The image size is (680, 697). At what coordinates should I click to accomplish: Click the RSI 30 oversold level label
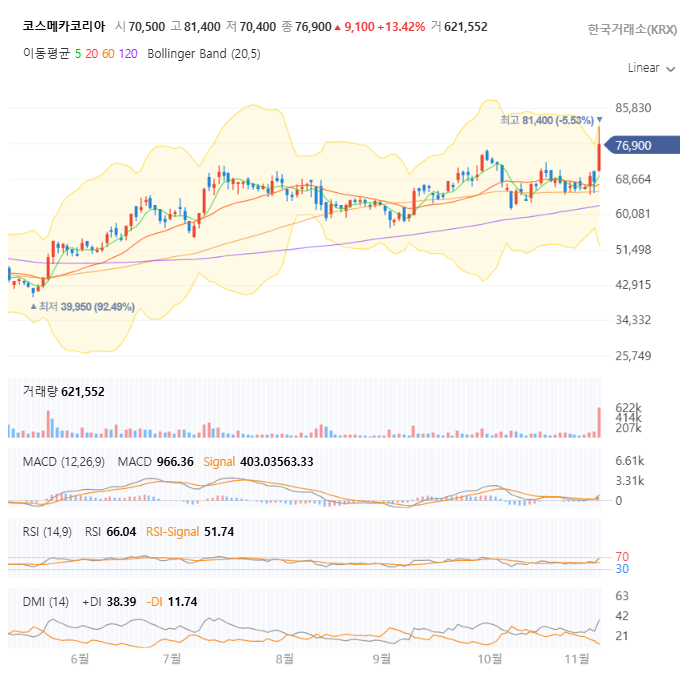tap(622, 569)
